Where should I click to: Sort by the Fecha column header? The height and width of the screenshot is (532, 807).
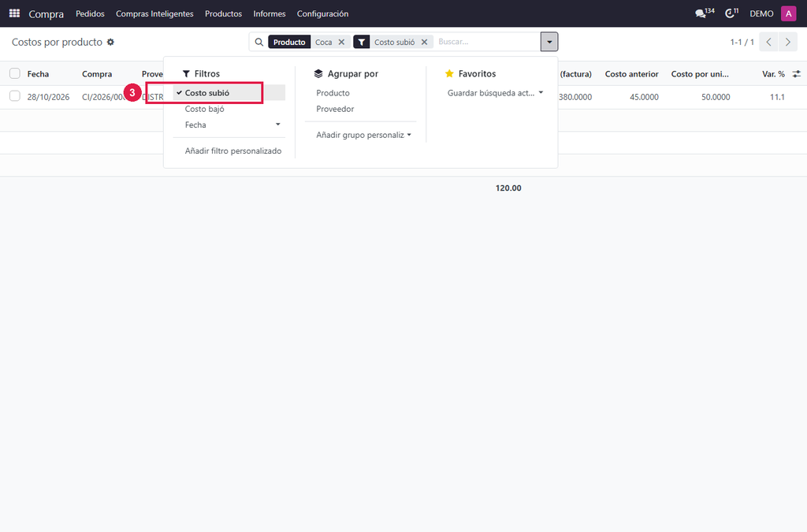pyautogui.click(x=38, y=74)
